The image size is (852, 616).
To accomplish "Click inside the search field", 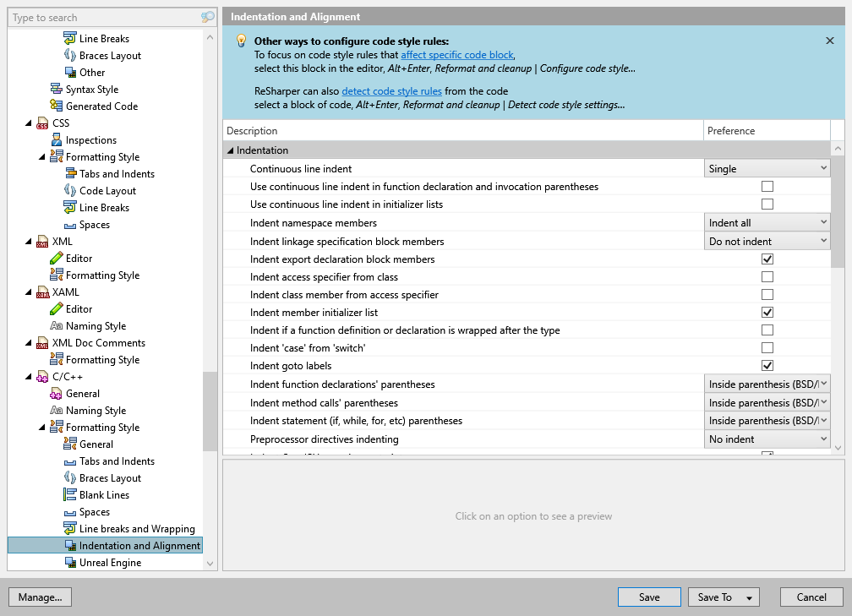I will [101, 17].
